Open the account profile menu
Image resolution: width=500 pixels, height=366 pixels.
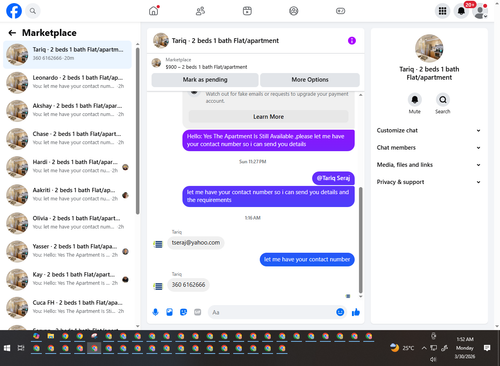[480, 11]
